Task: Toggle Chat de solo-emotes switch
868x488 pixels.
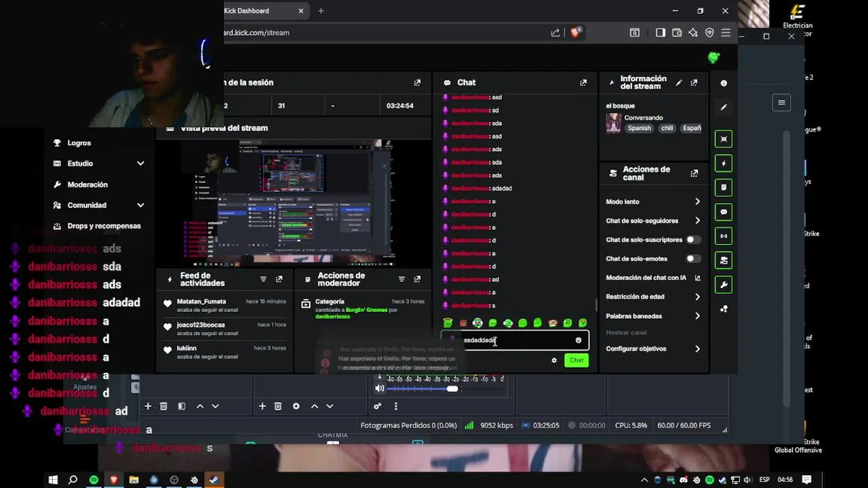Action: 693,259
